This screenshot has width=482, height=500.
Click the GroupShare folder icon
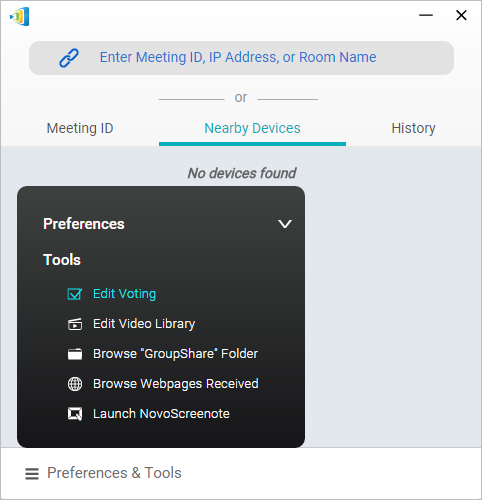tap(75, 354)
